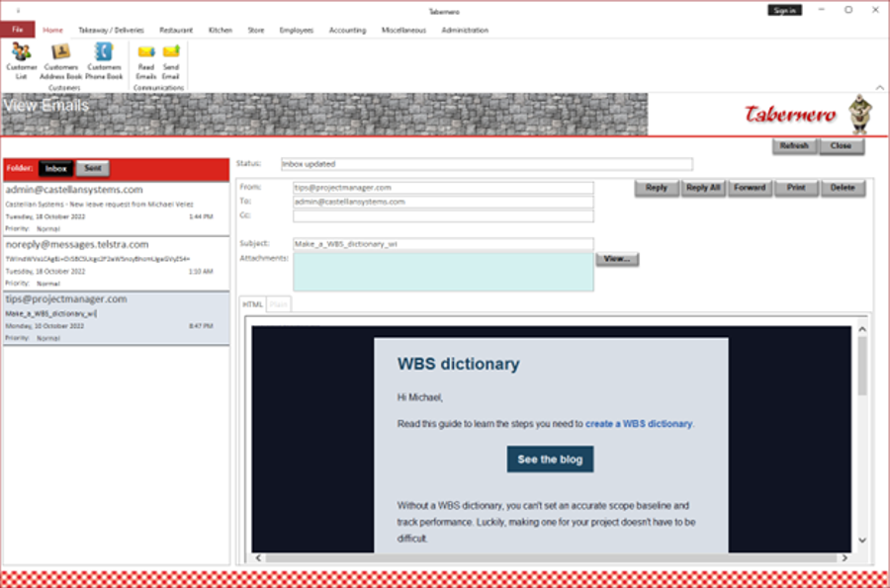The height and width of the screenshot is (588, 890).
Task: Click the Send Email icon
Action: coord(171,61)
